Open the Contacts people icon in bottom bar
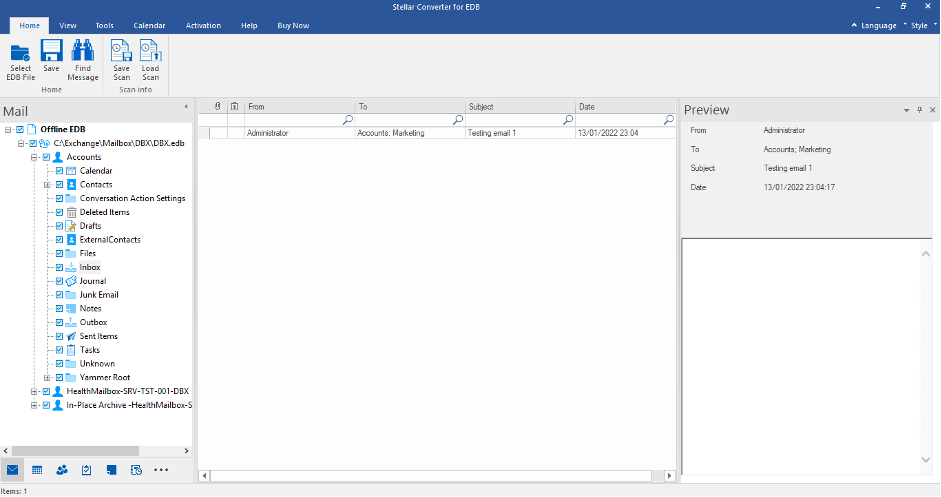This screenshot has width=941, height=497. tap(62, 470)
